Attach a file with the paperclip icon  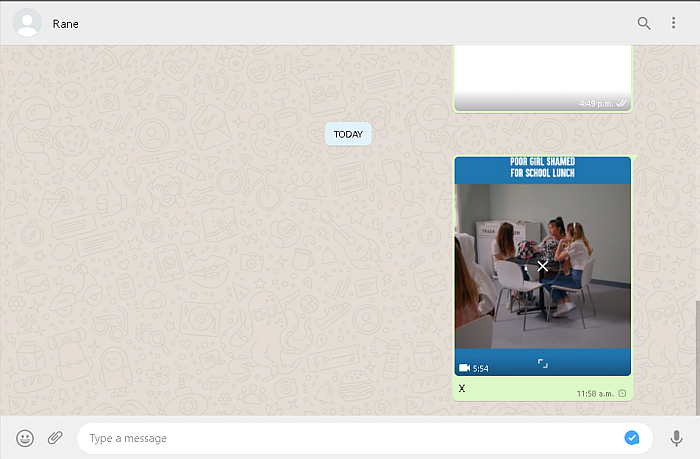[55, 438]
